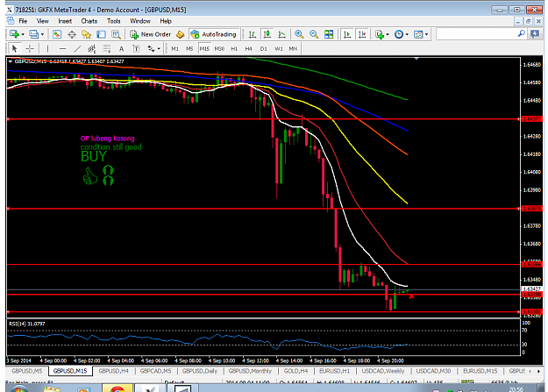Switch to bar chart mode
This screenshot has height=392, width=548.
click(x=252, y=34)
